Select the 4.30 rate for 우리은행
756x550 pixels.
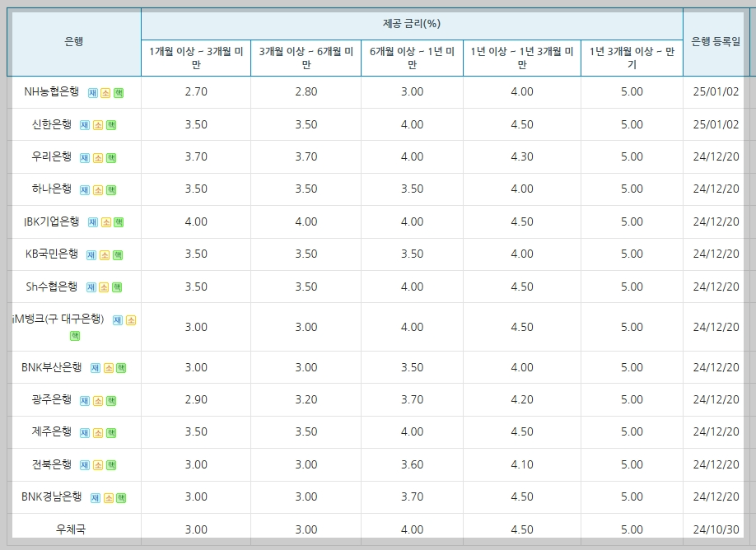click(522, 156)
